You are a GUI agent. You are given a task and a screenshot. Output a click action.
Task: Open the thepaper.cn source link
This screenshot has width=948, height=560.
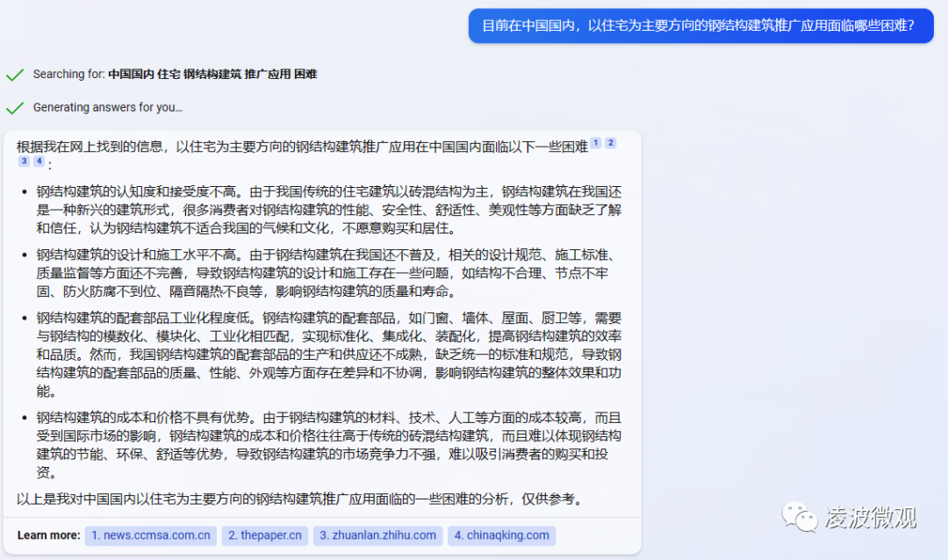coord(265,535)
